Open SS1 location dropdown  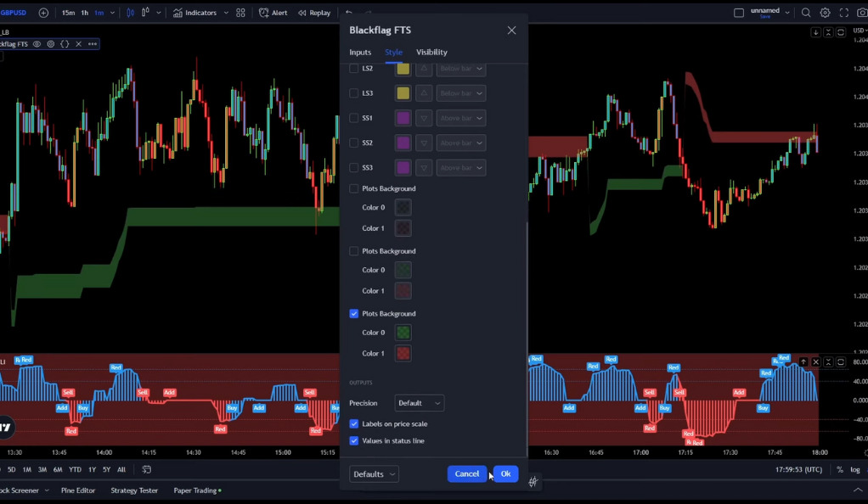pyautogui.click(x=461, y=118)
